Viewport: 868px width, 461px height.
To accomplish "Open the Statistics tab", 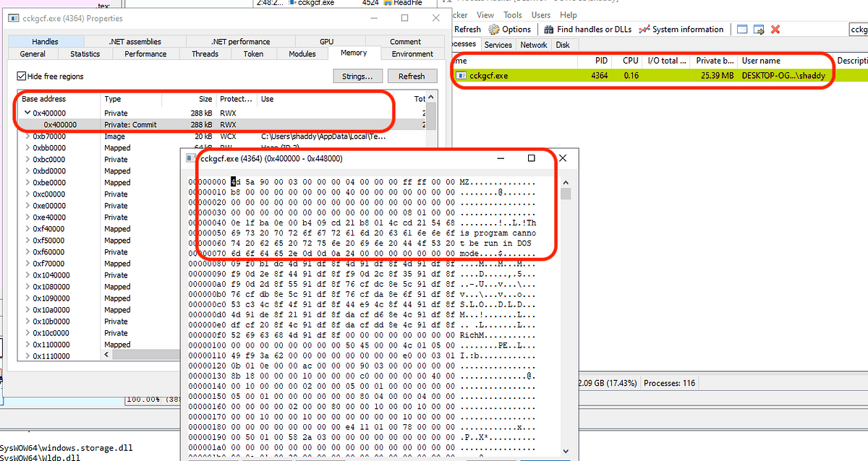I will pos(85,54).
